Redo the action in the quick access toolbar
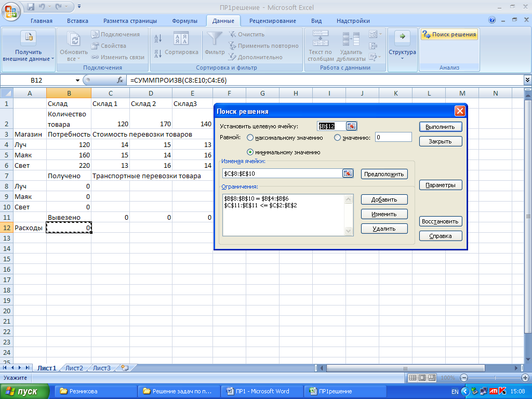The image size is (532, 399). pos(58,6)
